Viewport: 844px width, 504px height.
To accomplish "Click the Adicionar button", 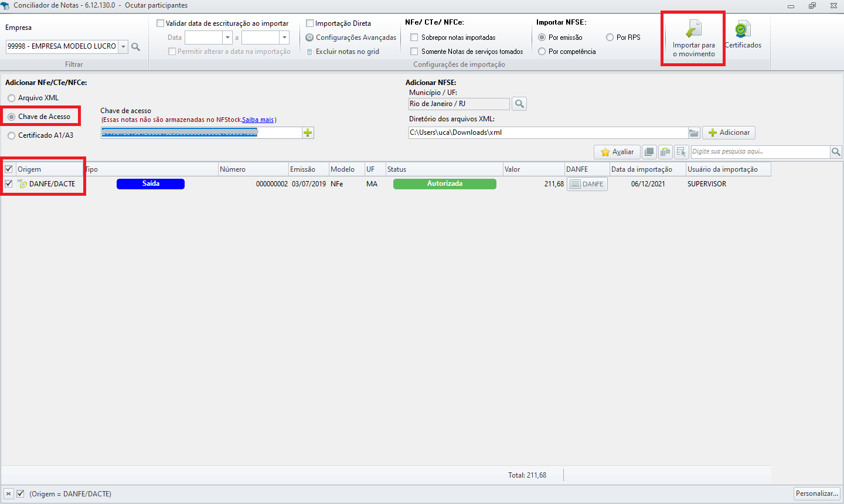I will [729, 133].
